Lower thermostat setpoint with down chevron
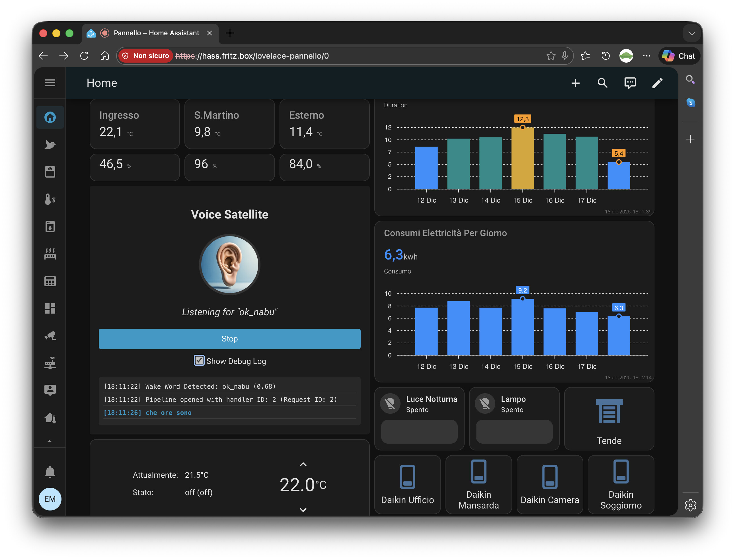Image resolution: width=735 pixels, height=560 pixels. click(303, 510)
